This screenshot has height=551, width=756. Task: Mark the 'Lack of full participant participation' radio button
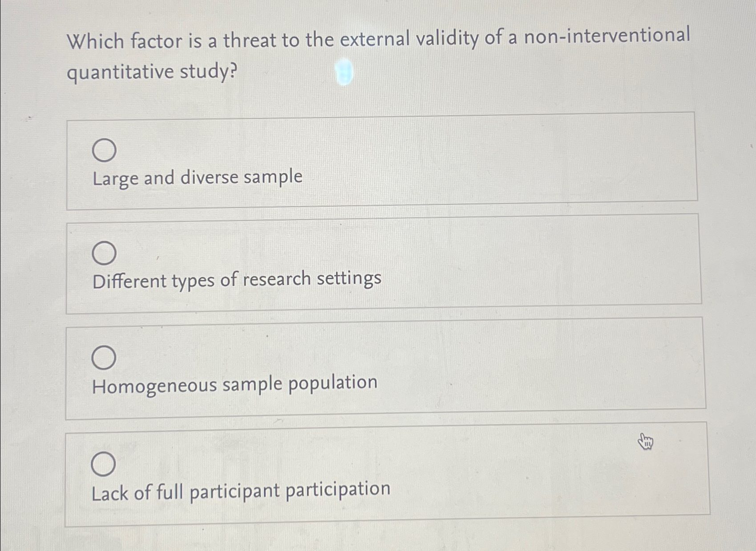point(103,464)
